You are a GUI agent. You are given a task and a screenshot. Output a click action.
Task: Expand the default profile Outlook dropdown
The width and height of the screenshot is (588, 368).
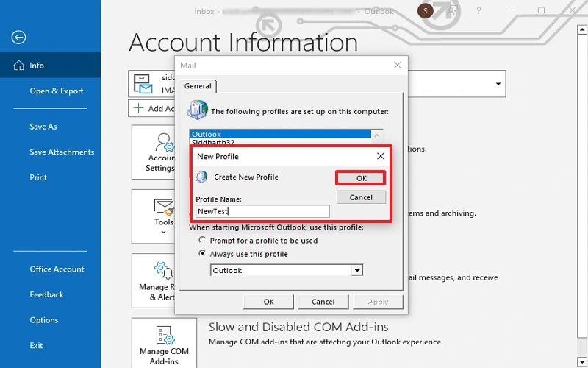[x=357, y=271]
